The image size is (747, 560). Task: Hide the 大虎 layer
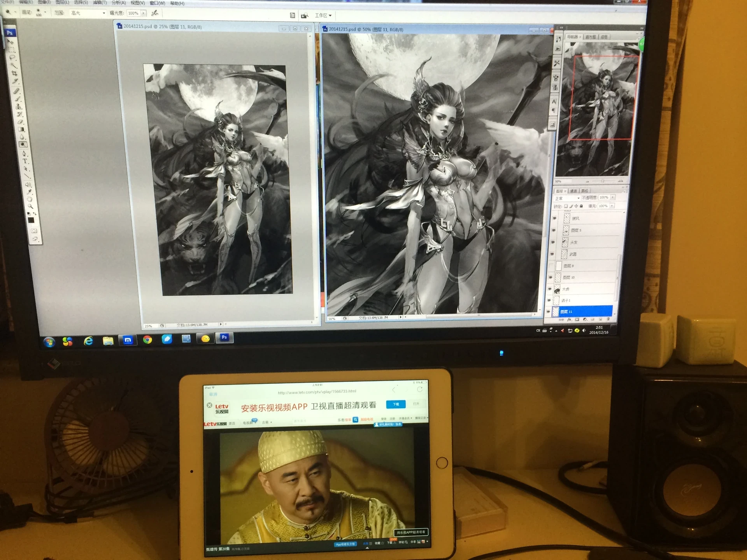tap(550, 289)
